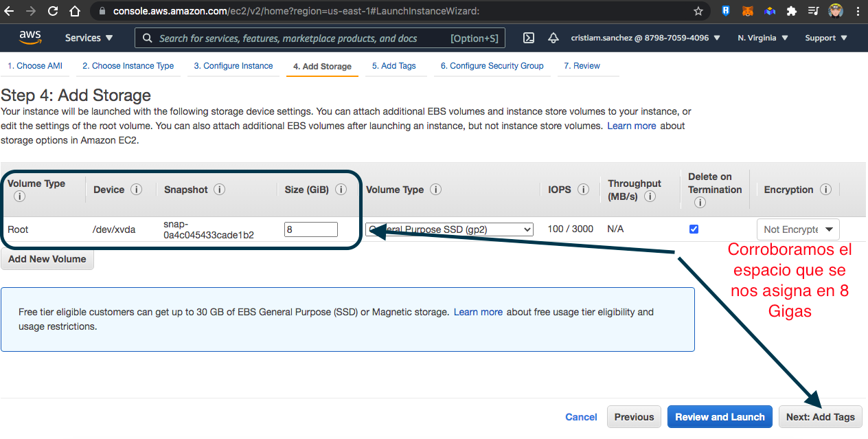Open the General Purpose SSD volume type dropdown
This screenshot has height=439, width=868.
450,229
